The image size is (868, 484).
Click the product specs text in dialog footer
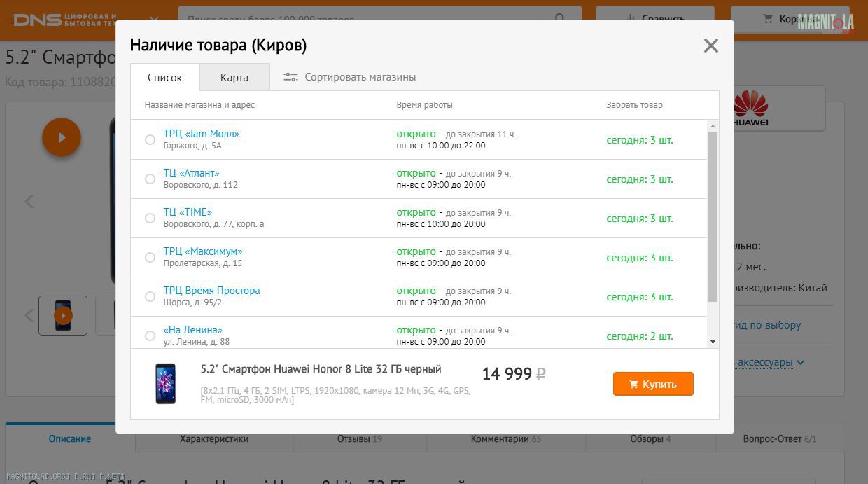(336, 395)
